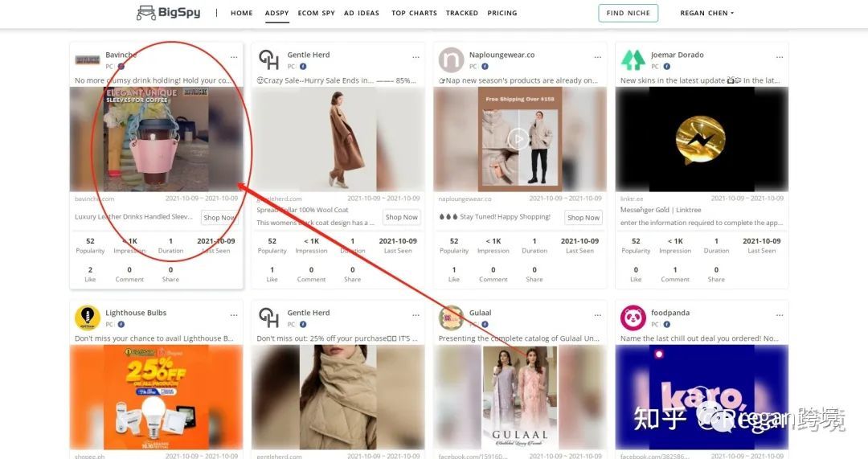Open three-dot menu on foodpanda ad
The width and height of the screenshot is (868, 459).
pyautogui.click(x=780, y=315)
